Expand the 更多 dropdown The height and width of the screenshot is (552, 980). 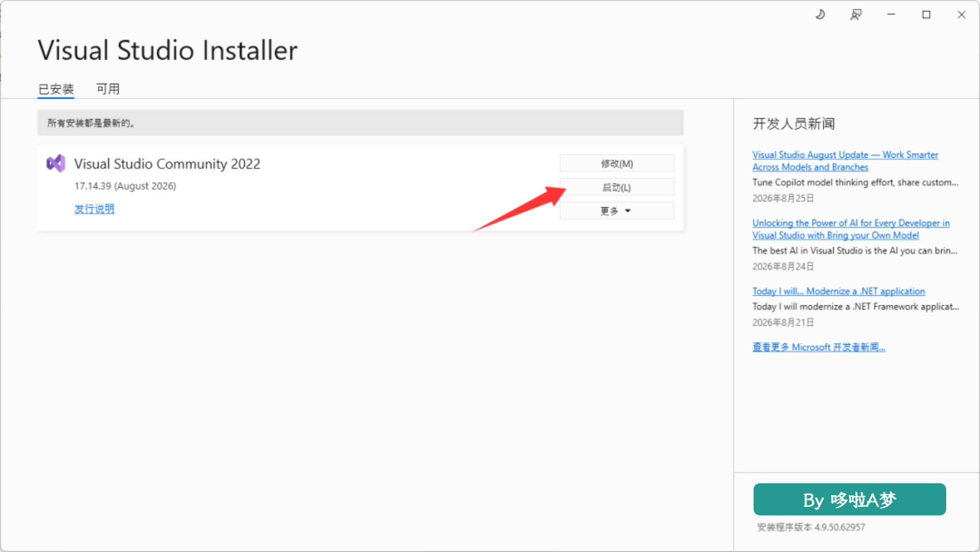pos(617,211)
